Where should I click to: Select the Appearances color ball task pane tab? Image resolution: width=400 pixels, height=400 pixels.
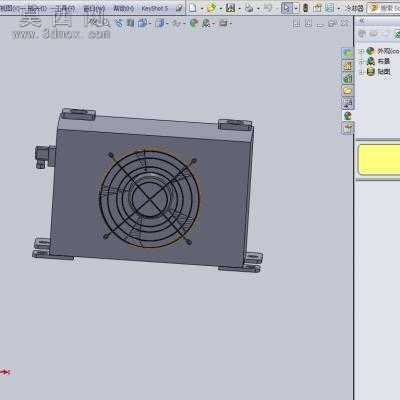(348, 116)
